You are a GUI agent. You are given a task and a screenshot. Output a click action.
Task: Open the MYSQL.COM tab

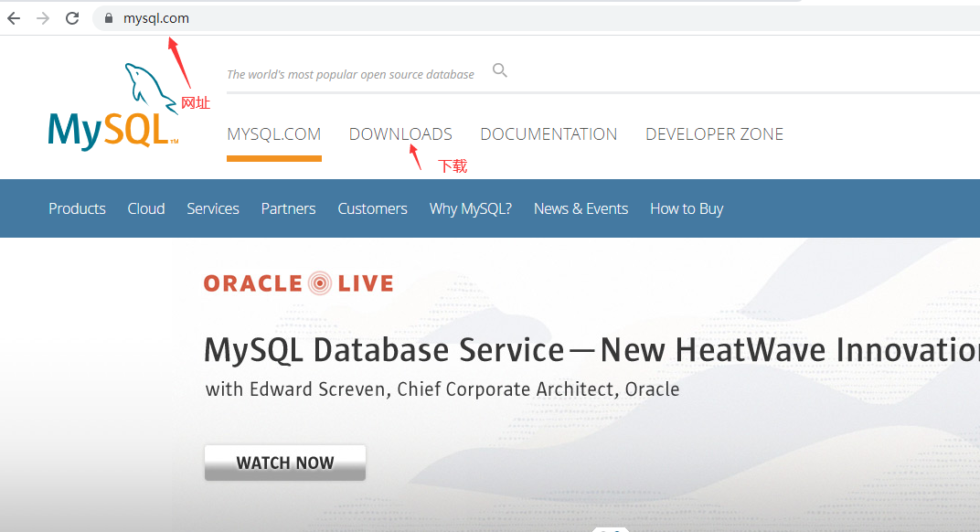pyautogui.click(x=273, y=133)
